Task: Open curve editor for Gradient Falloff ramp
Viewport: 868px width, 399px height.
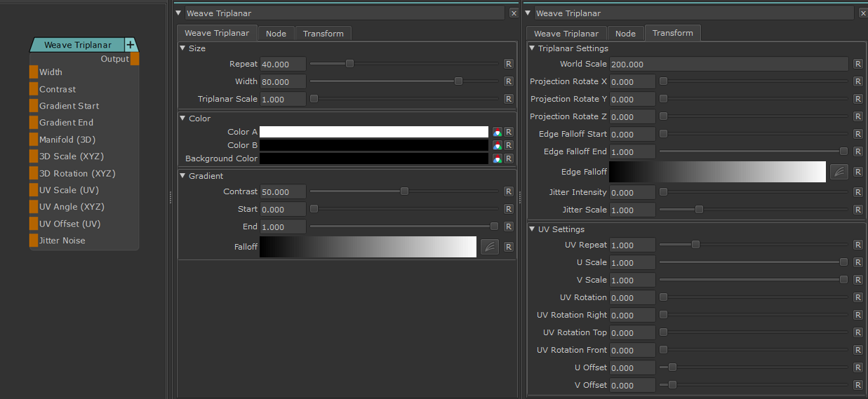Action: point(490,247)
